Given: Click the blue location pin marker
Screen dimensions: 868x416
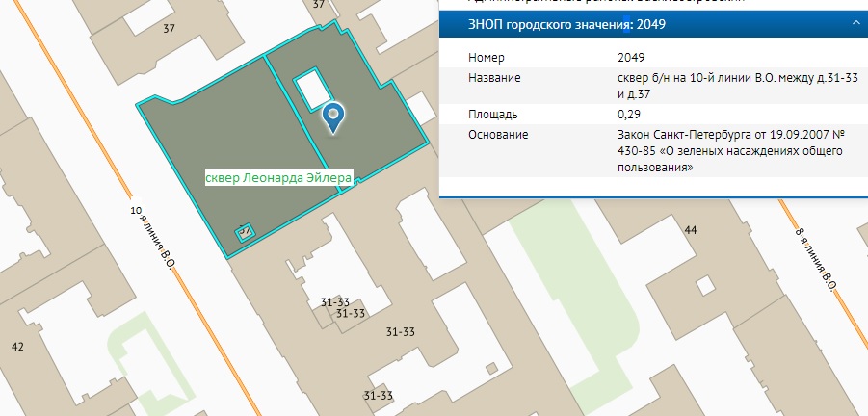Looking at the screenshot, I should tap(333, 117).
